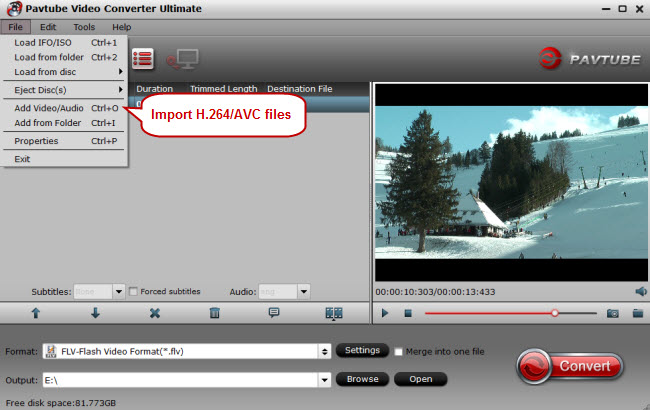Click the split/merge film icon
This screenshot has height=410, width=650.
click(334, 313)
